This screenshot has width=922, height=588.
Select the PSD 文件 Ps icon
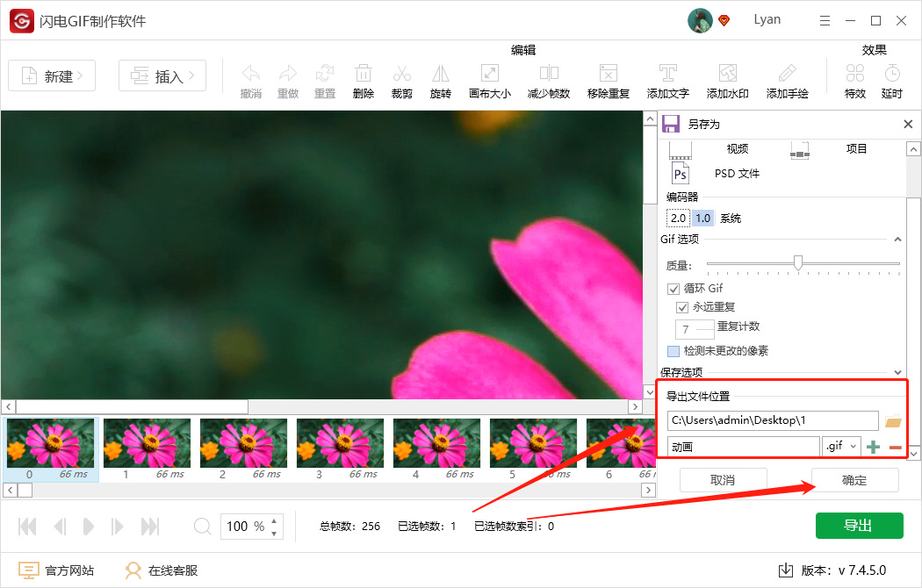coord(681,174)
